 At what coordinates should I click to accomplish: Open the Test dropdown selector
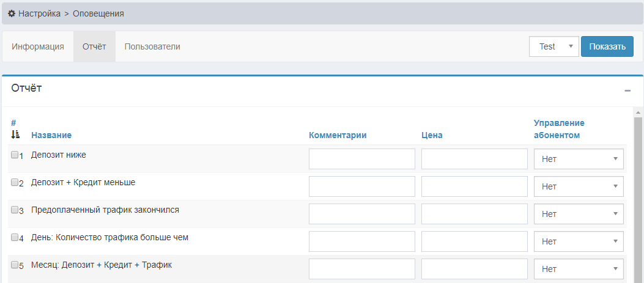[x=553, y=46]
